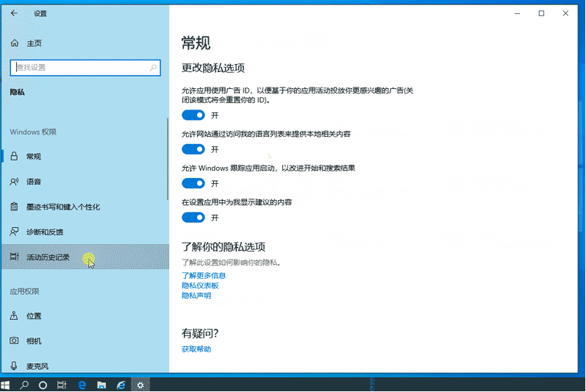The image size is (586, 392).
Task: Click the timeline icon for 活动历史记录
Action: pyautogui.click(x=14, y=257)
